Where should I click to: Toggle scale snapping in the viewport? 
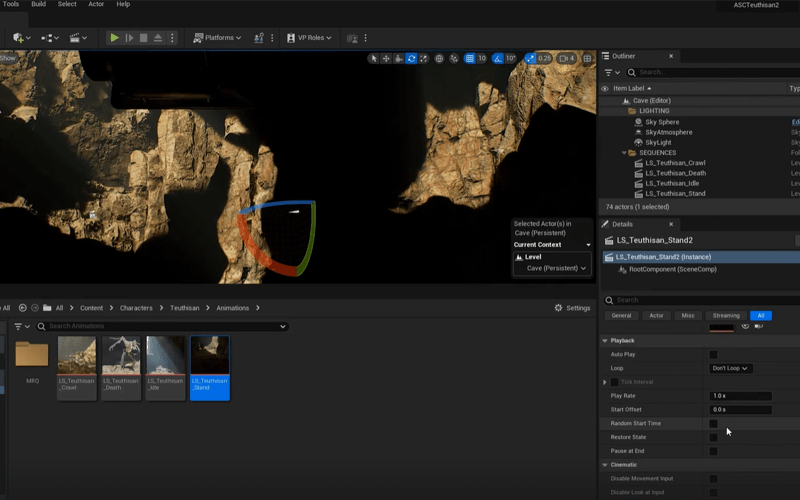530,59
